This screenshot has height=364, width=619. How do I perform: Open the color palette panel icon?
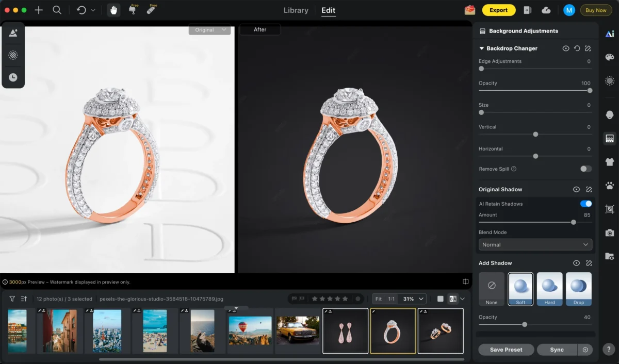[x=610, y=57]
